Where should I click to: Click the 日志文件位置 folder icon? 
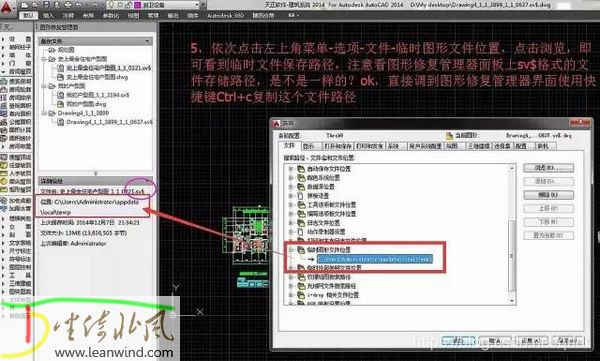[x=301, y=223]
